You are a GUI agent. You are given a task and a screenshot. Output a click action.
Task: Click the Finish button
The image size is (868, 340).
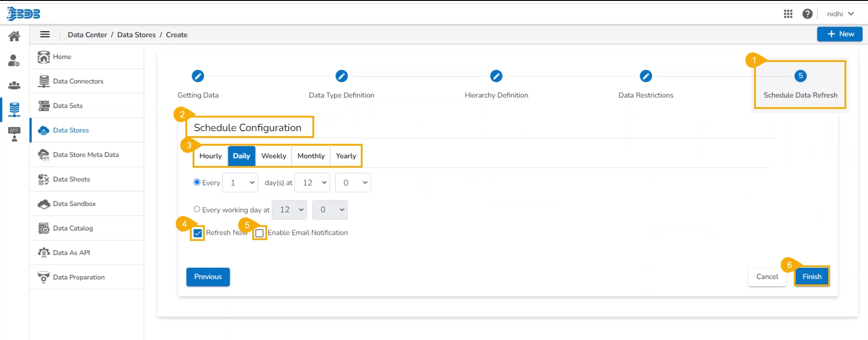tap(811, 277)
